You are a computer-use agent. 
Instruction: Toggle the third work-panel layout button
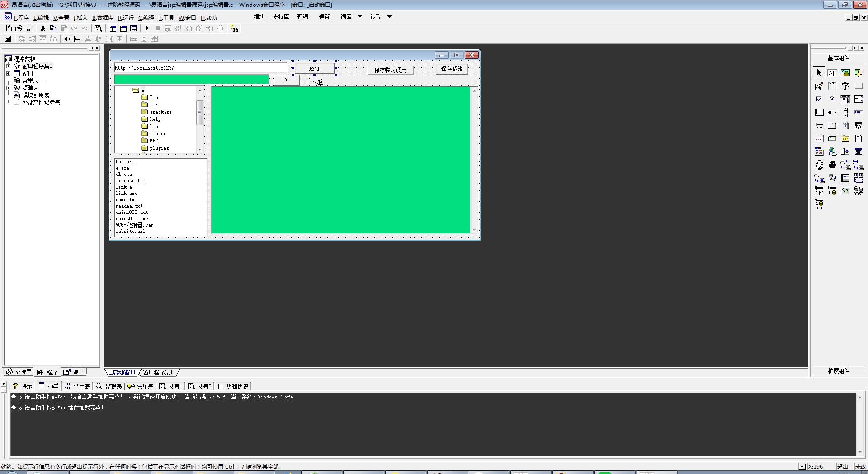tap(133, 28)
